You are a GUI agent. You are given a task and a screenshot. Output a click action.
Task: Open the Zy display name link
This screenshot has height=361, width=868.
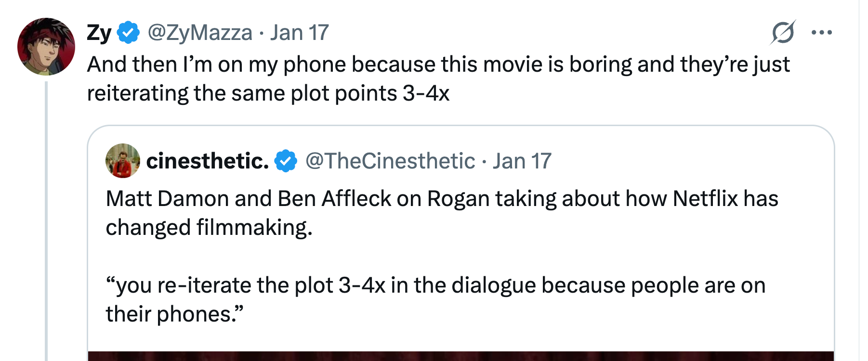click(x=99, y=33)
